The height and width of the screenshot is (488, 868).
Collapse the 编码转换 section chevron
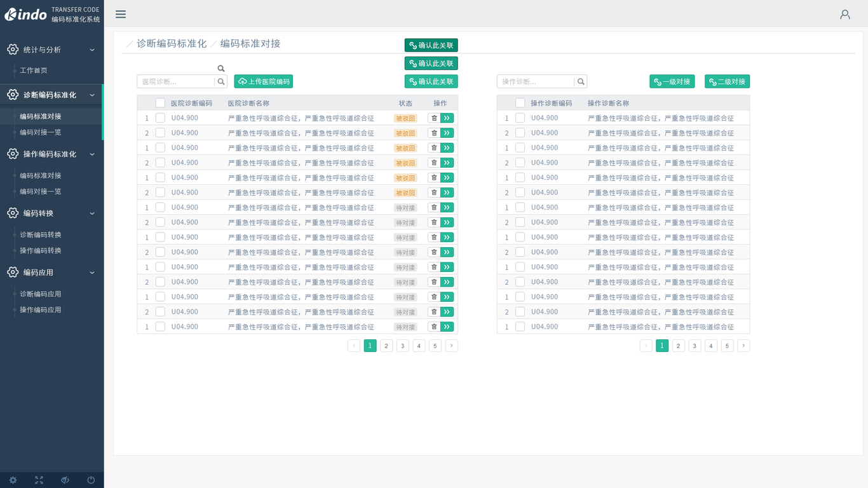point(92,213)
